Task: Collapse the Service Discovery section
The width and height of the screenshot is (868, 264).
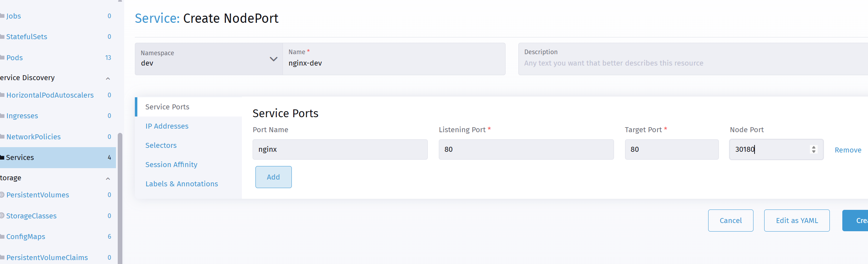Action: [108, 78]
